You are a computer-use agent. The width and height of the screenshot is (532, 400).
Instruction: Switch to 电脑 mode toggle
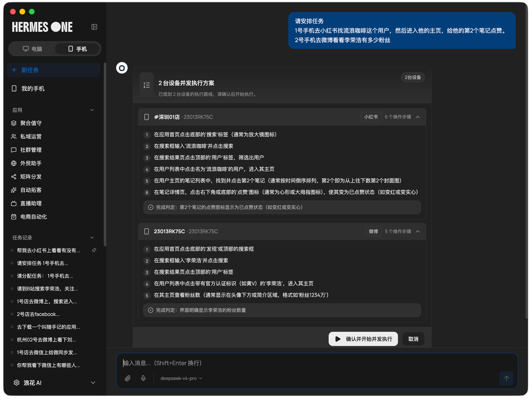(33, 49)
